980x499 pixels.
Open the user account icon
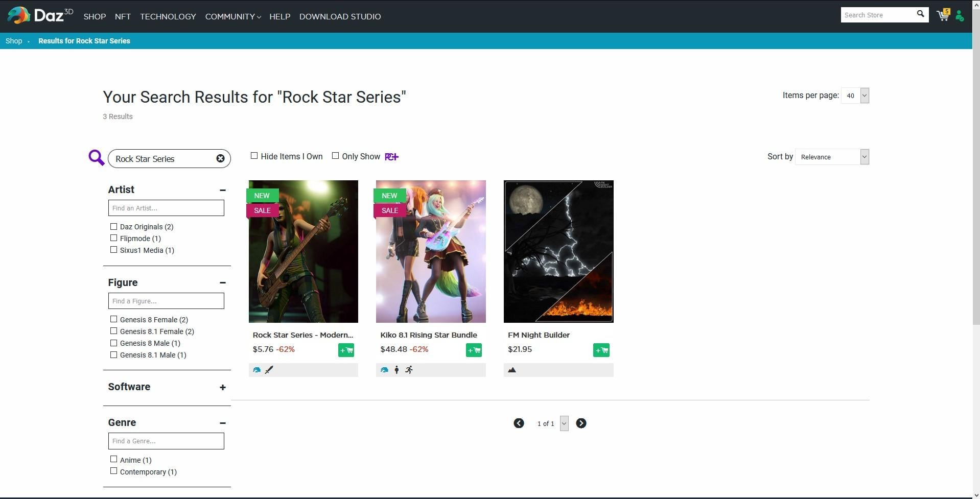click(960, 16)
